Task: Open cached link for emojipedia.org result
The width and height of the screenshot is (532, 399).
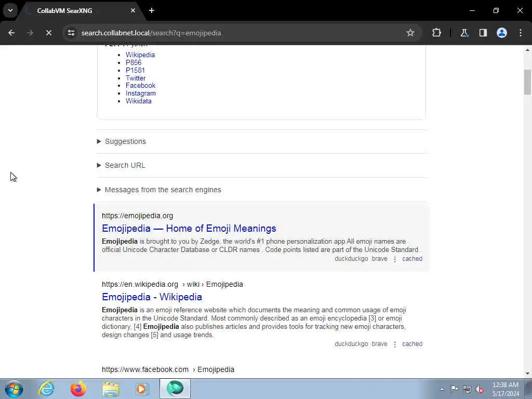Action: coord(412,259)
